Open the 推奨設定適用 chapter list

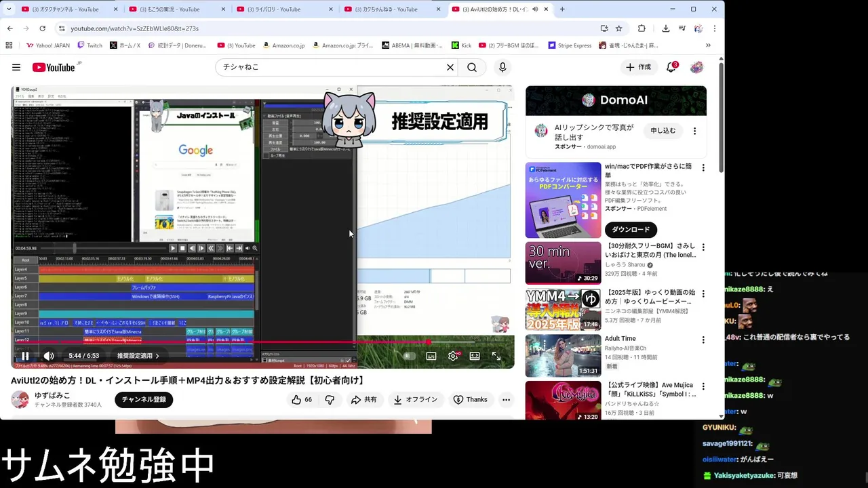click(138, 356)
